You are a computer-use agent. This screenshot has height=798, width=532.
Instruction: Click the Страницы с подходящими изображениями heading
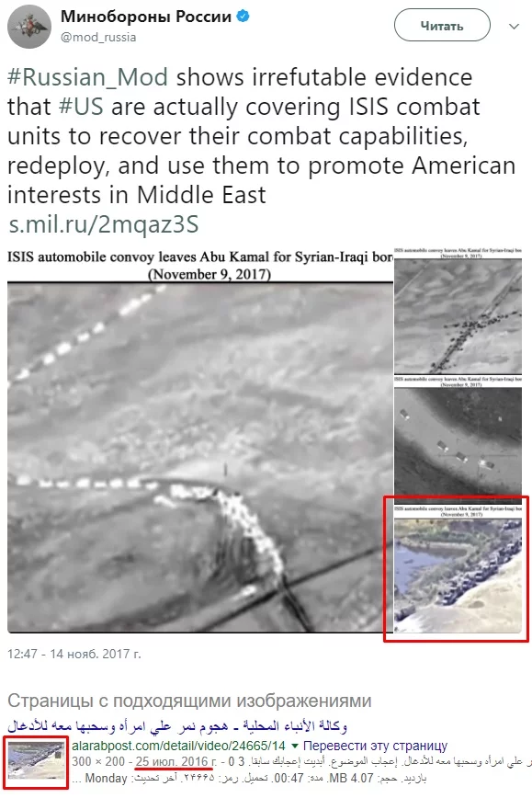tap(189, 701)
